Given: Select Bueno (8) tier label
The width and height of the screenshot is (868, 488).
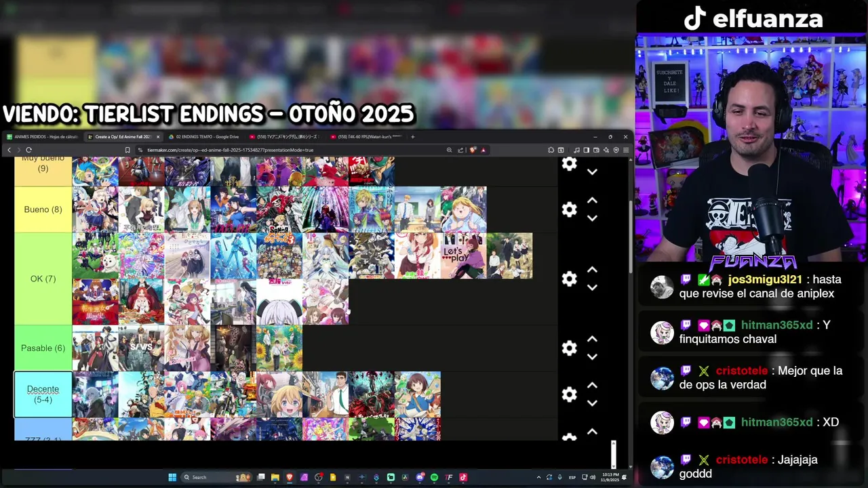Looking at the screenshot, I should click(43, 209).
